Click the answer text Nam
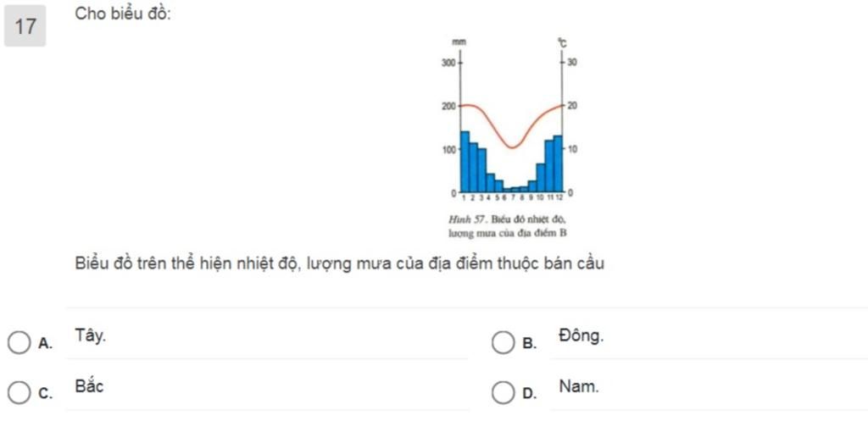 coord(579,386)
